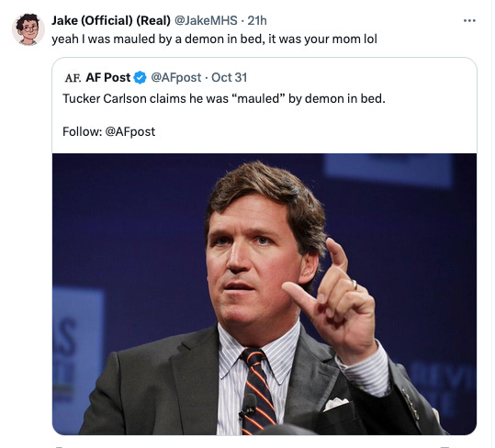Visit the @JakeMHS handle
This screenshot has height=448, width=495.
pyautogui.click(x=206, y=21)
